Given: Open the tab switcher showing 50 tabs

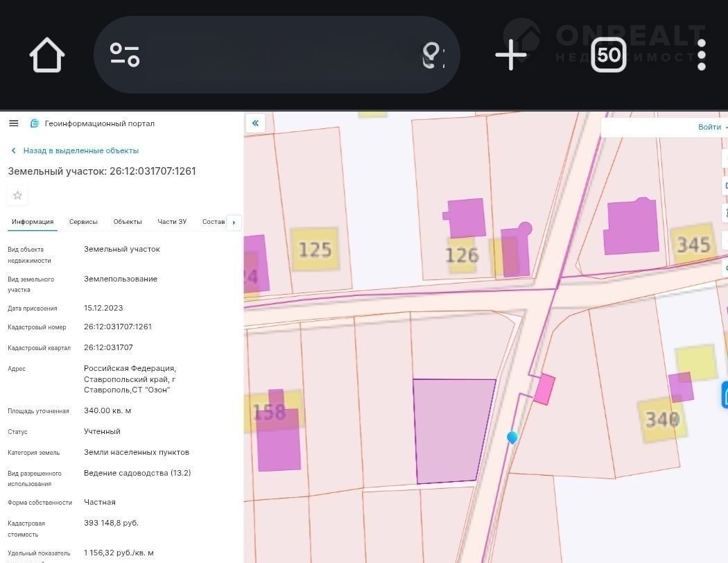Looking at the screenshot, I should pos(608,55).
